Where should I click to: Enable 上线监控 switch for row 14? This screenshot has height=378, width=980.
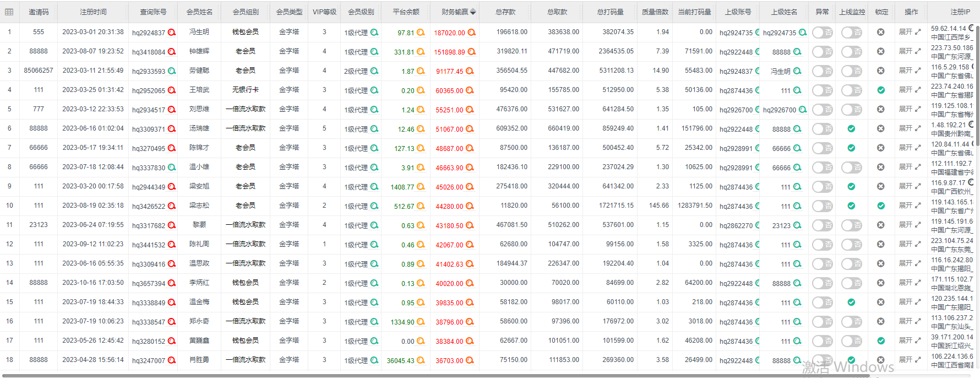click(851, 283)
